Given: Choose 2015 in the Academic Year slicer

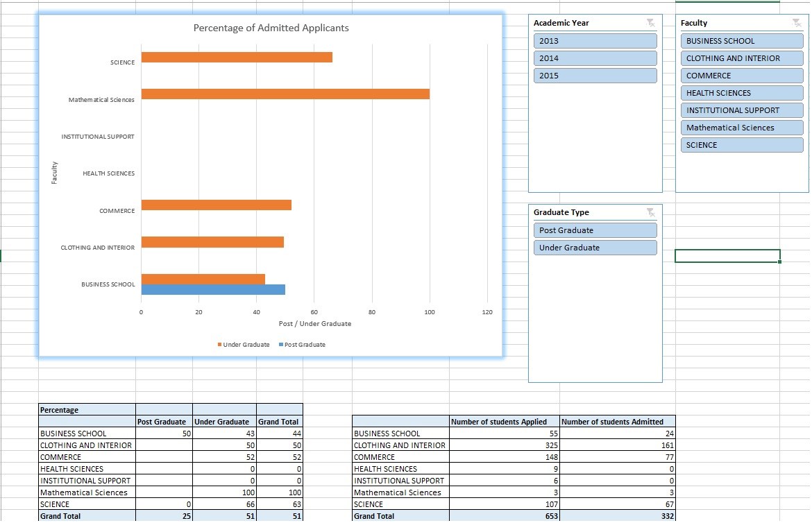Looking at the screenshot, I should (595, 76).
